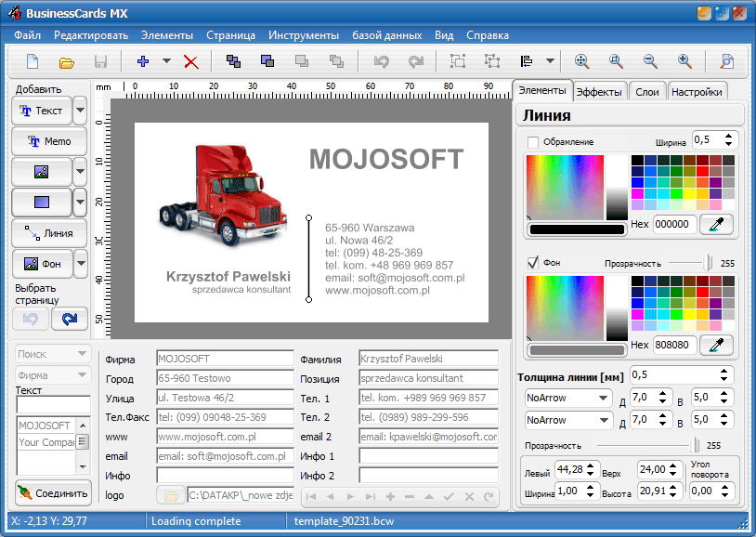
Task: Add a rectangle shape from left panel
Action: click(42, 203)
